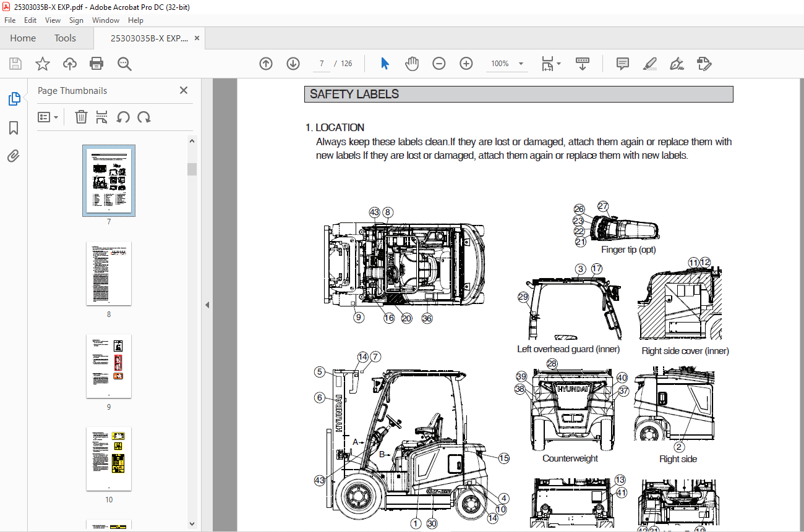Click the SAFETY LABELS heading

(354, 95)
